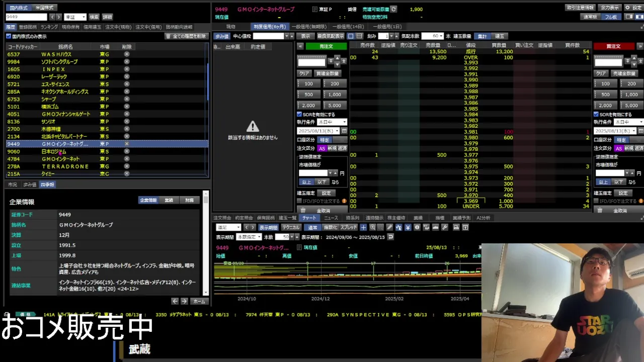Open the 四季報 tab
This screenshot has height=362, width=644.
(x=47, y=185)
